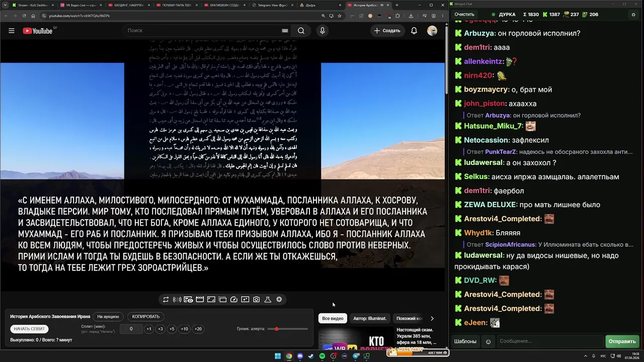Image resolution: width=644 pixels, height=362 pixels.
Task: Open the YouTube guide hamburger menu
Action: pyautogui.click(x=12, y=31)
